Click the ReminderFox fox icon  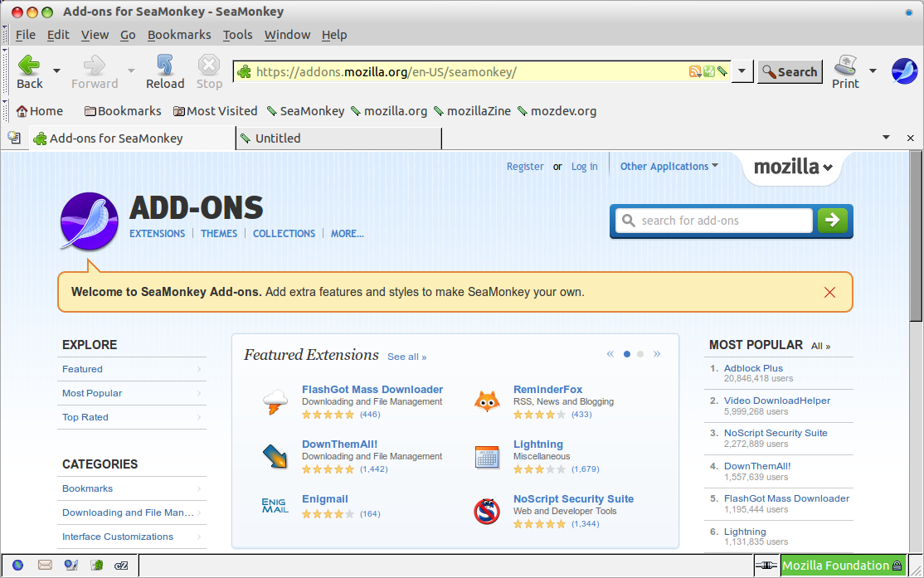(x=487, y=401)
